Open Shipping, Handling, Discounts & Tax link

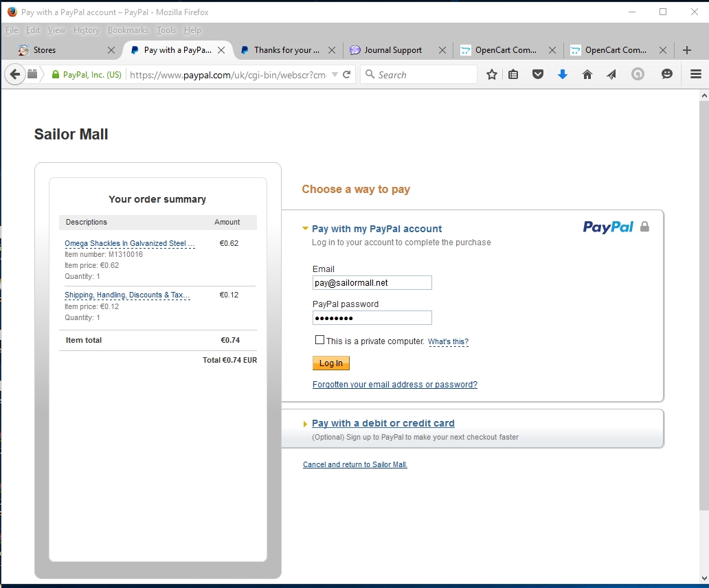(x=127, y=295)
